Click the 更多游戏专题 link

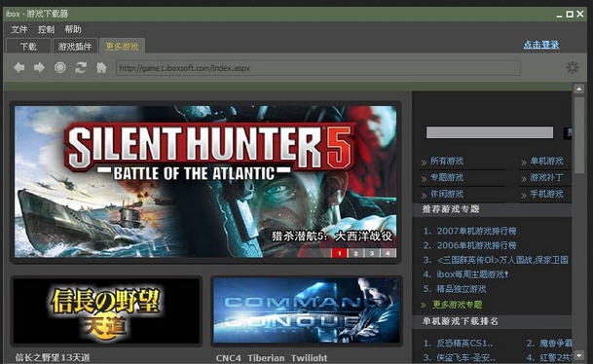pyautogui.click(x=457, y=305)
